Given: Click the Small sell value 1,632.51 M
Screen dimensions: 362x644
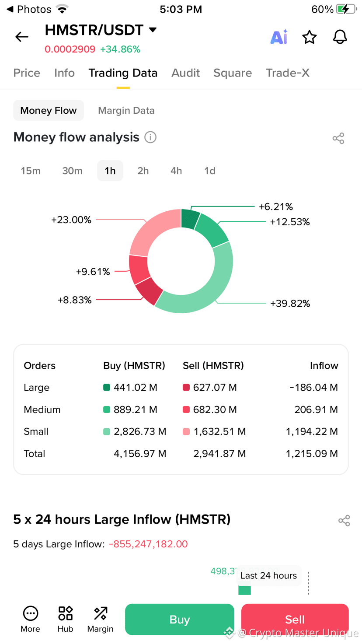Looking at the screenshot, I should pyautogui.click(x=219, y=431).
